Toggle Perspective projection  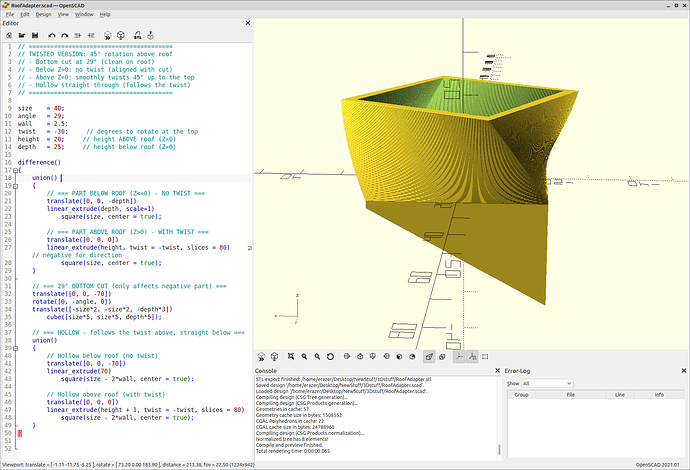(429, 356)
